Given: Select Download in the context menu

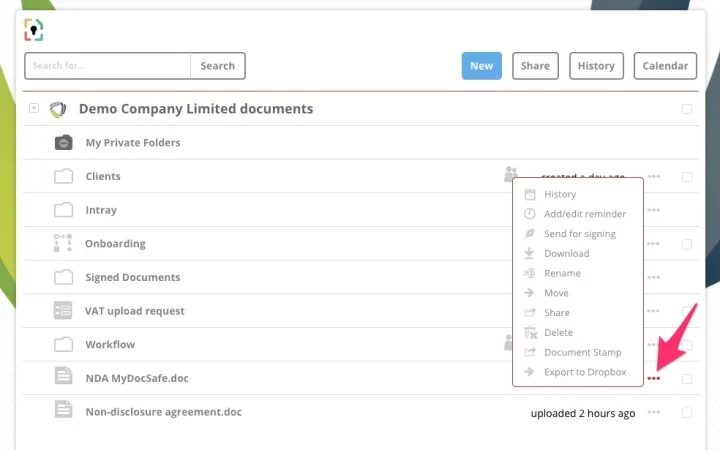Looking at the screenshot, I should click(567, 253).
